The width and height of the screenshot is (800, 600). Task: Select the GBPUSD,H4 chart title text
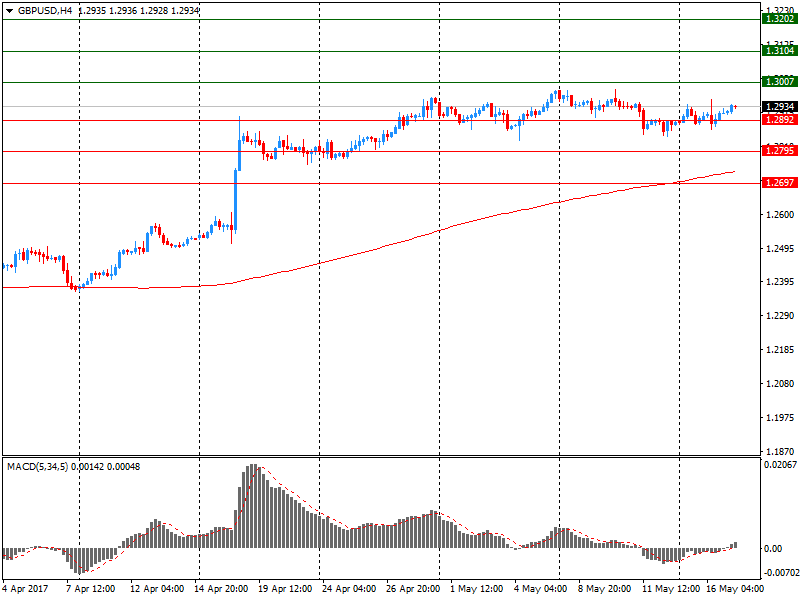click(45, 11)
